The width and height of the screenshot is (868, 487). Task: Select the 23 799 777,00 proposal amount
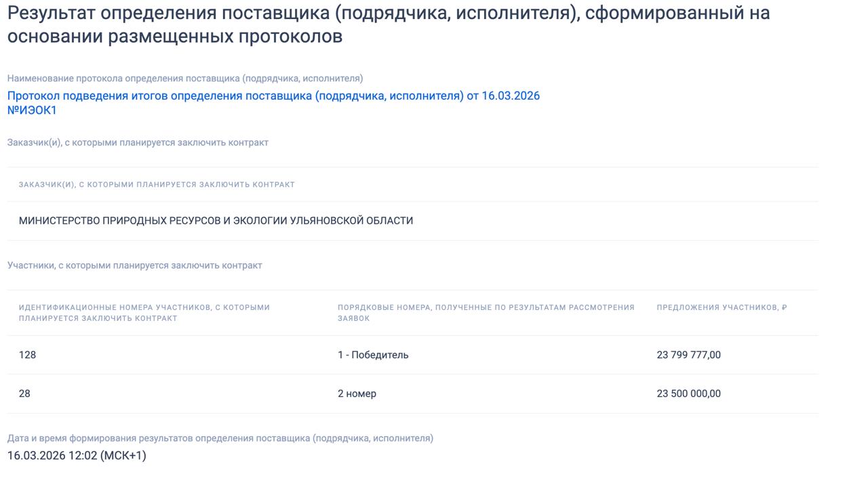pyautogui.click(x=688, y=355)
